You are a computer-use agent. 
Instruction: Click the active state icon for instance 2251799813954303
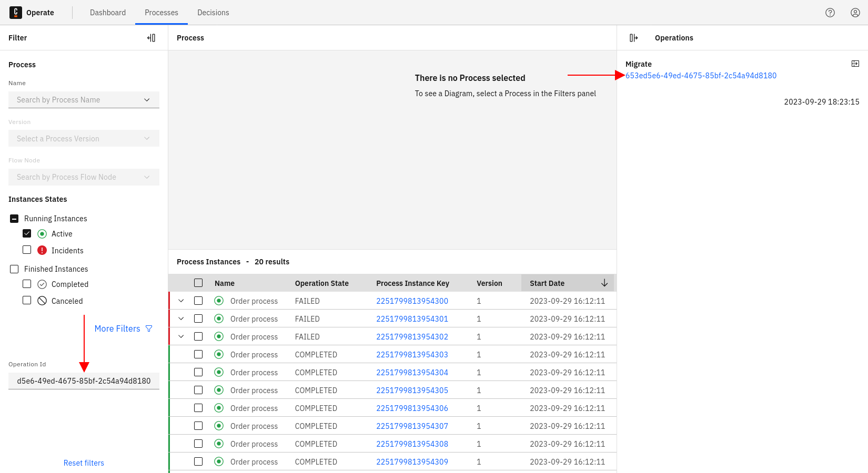(x=219, y=354)
